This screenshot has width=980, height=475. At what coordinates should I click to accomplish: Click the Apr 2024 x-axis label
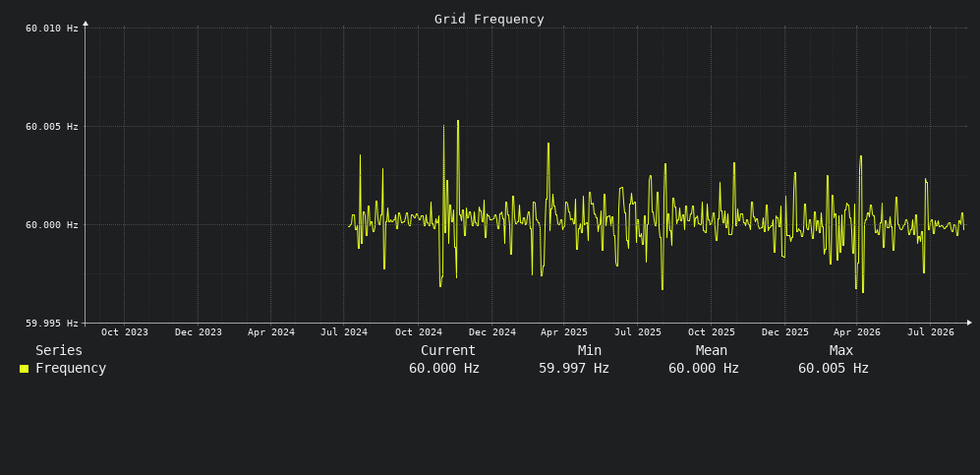click(x=271, y=331)
